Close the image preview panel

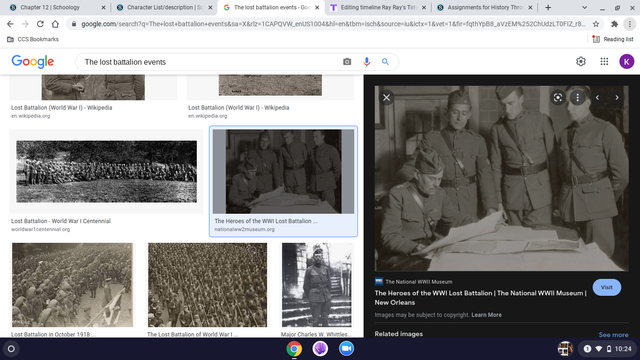coord(387,98)
